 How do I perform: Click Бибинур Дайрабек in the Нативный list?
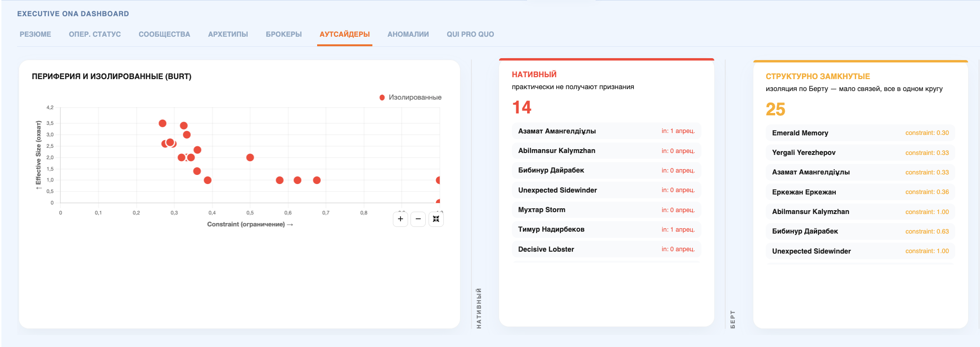pyautogui.click(x=606, y=170)
